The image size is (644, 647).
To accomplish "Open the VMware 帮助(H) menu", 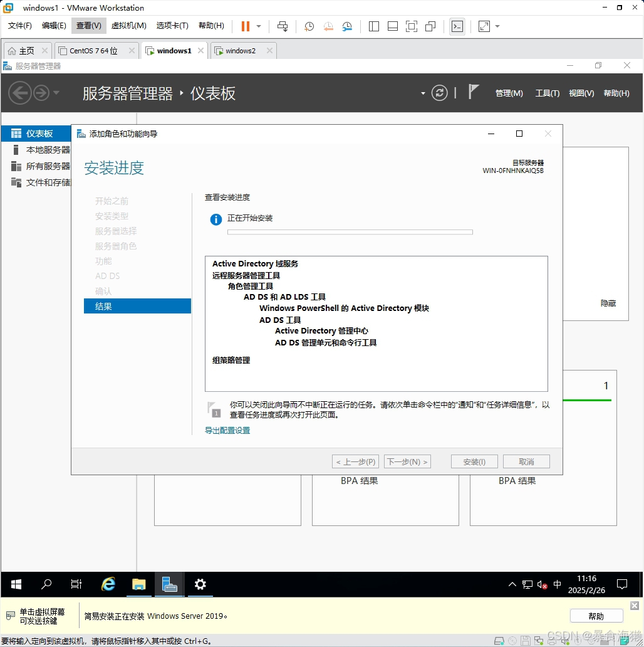I will pyautogui.click(x=212, y=26).
